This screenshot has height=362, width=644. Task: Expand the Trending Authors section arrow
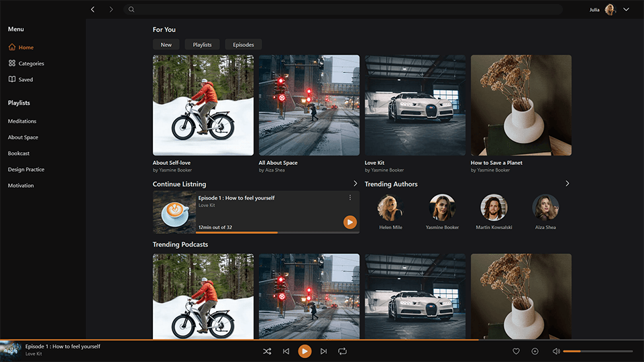click(x=568, y=184)
